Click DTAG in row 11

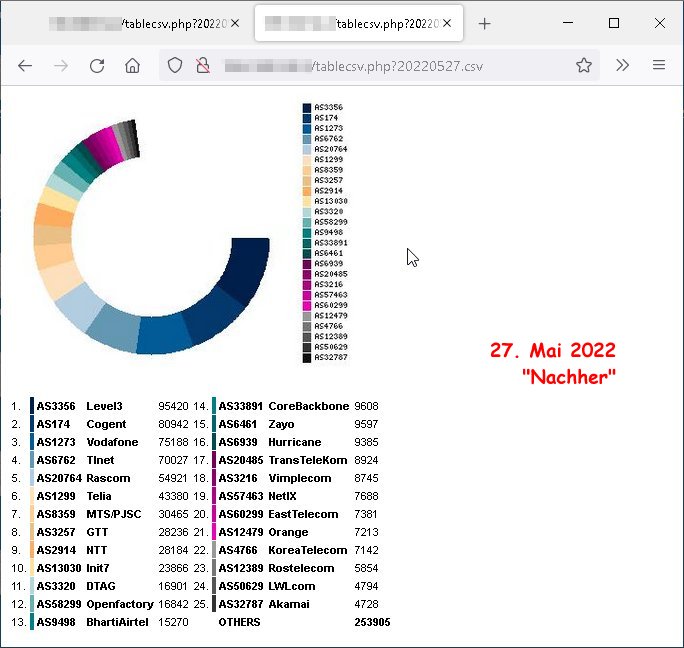pos(101,586)
